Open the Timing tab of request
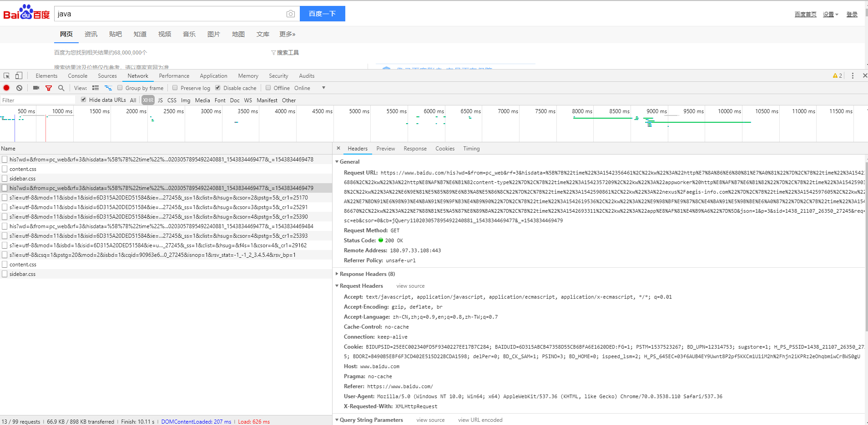 (x=471, y=149)
